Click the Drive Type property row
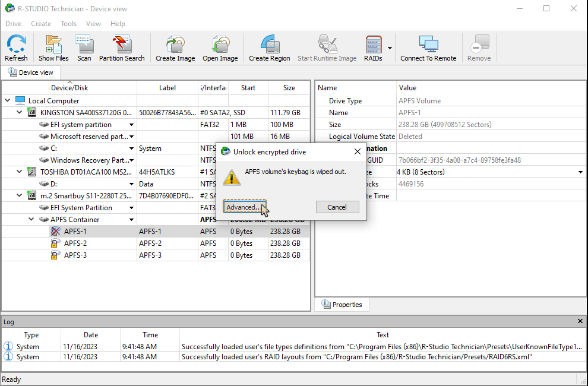The height and width of the screenshot is (386, 588). (x=450, y=100)
